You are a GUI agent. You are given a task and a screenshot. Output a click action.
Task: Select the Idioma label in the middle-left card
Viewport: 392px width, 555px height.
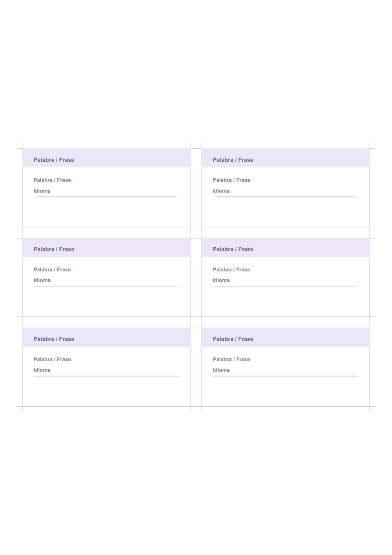42,280
